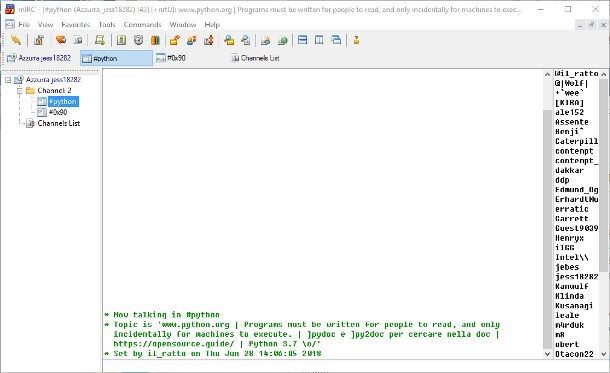Open the File menu
Viewport: 610px width, 373px height.
[x=24, y=25]
